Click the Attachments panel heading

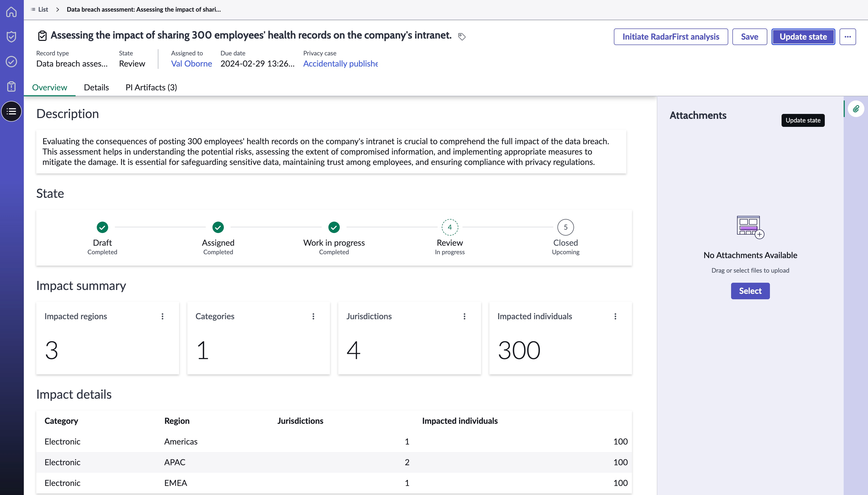(698, 115)
